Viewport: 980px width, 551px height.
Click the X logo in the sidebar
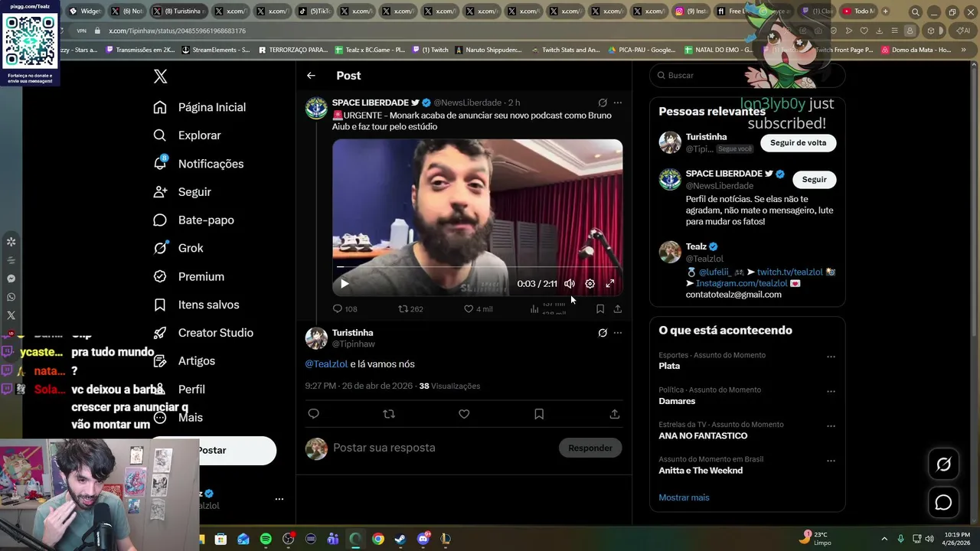pyautogui.click(x=160, y=77)
